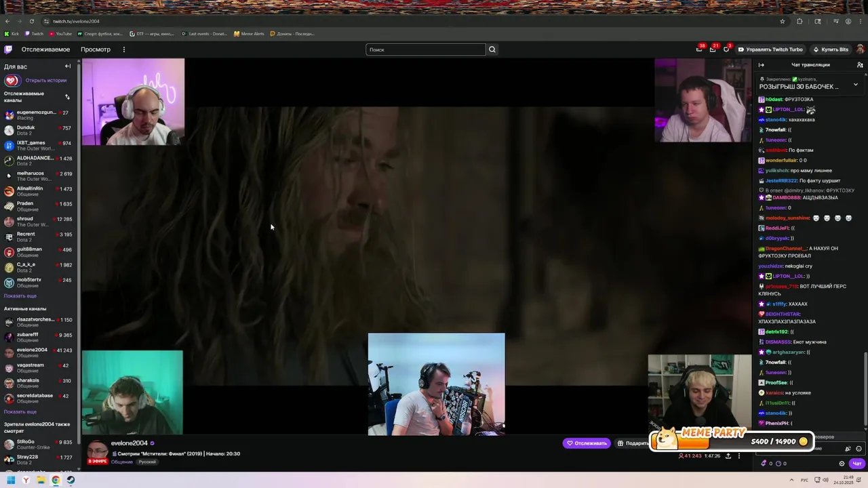Open the whispers icon with 3 badge
The height and width of the screenshot is (488, 868).
tap(726, 49)
